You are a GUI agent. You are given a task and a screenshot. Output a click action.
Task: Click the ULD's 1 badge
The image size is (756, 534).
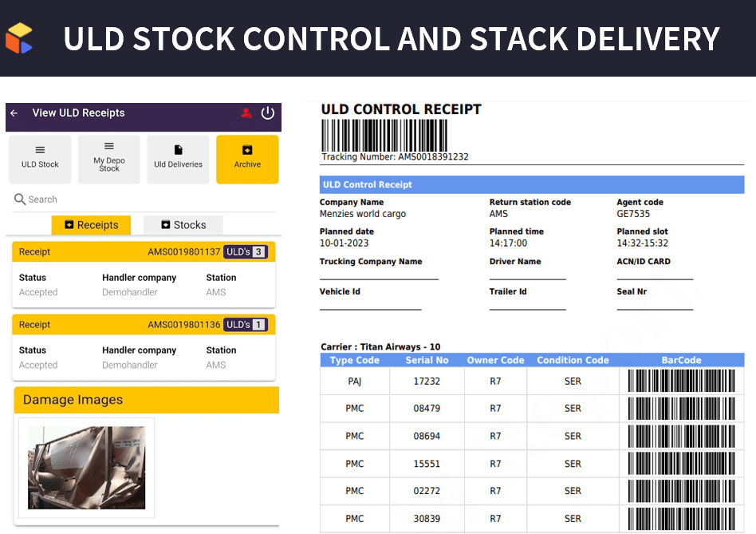tap(246, 325)
